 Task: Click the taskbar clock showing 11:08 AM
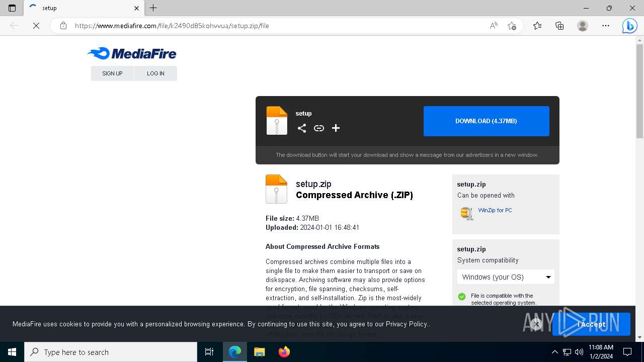601,352
